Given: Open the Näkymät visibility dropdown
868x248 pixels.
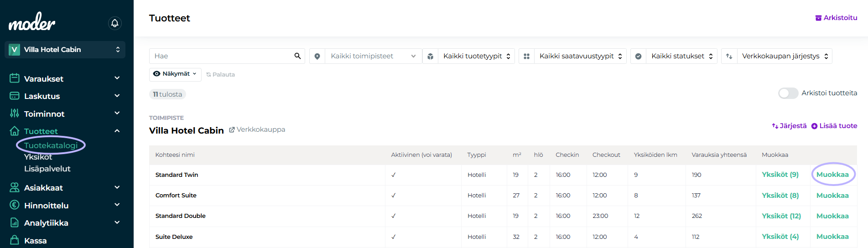Looking at the screenshot, I should tap(175, 74).
